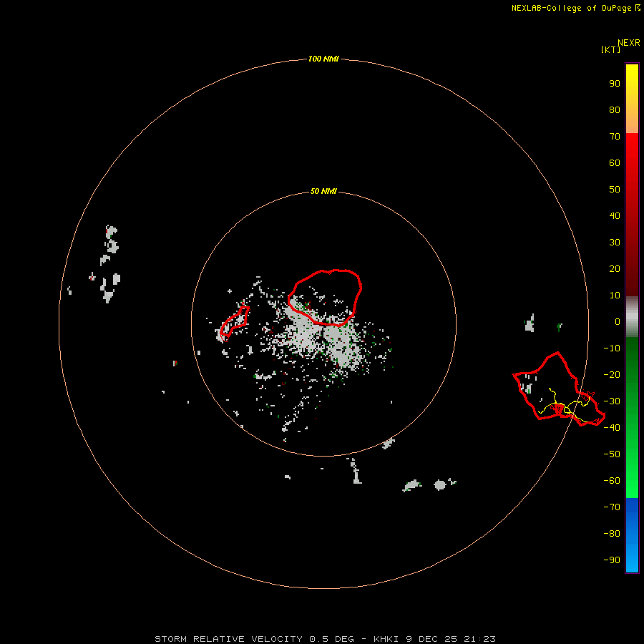Click the -60 scale label
The image size is (644, 644).
[x=612, y=481]
